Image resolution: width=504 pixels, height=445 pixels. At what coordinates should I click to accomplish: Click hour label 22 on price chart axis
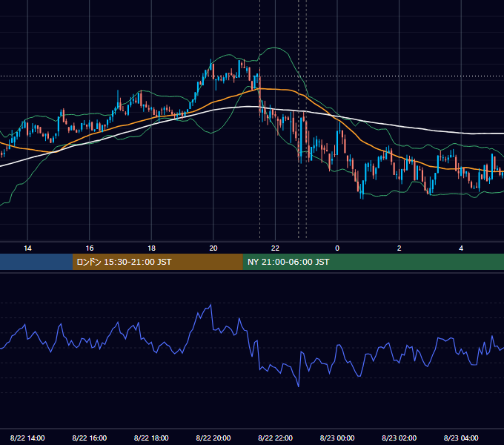(276, 248)
